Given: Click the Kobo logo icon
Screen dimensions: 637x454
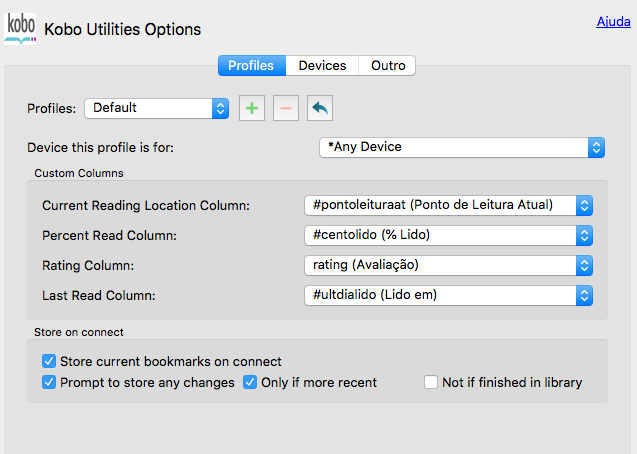Looking at the screenshot, I should coord(20,28).
